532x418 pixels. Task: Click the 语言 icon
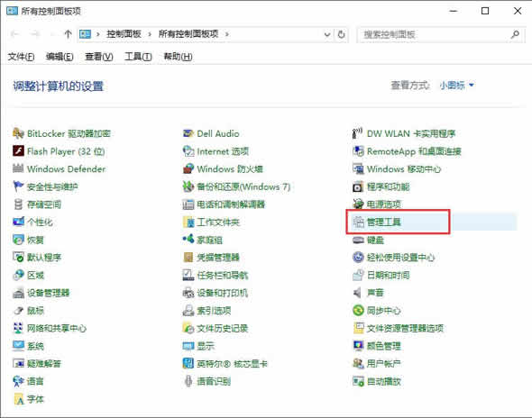point(18,381)
